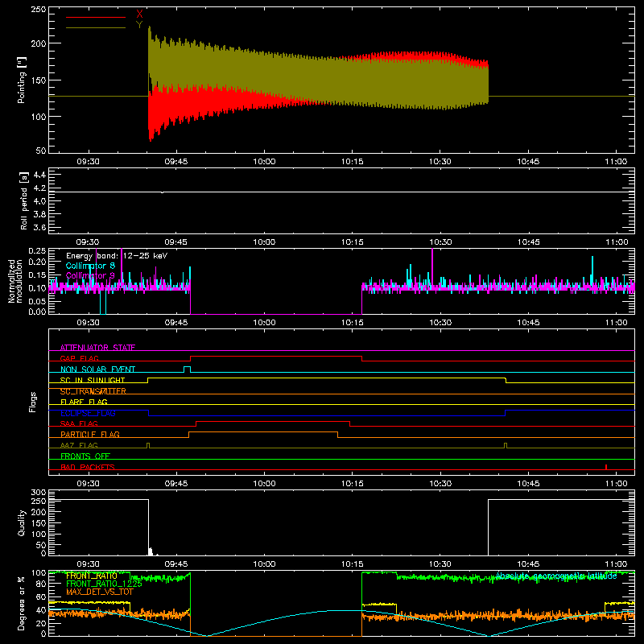Click the FRONT_RATIO_1225 legend label
644x644 pixels.
104,584
